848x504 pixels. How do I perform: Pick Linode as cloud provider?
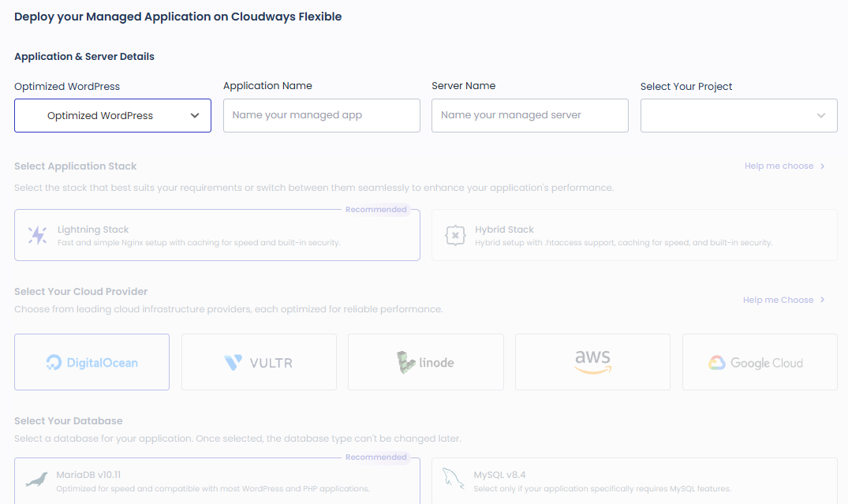(x=426, y=362)
